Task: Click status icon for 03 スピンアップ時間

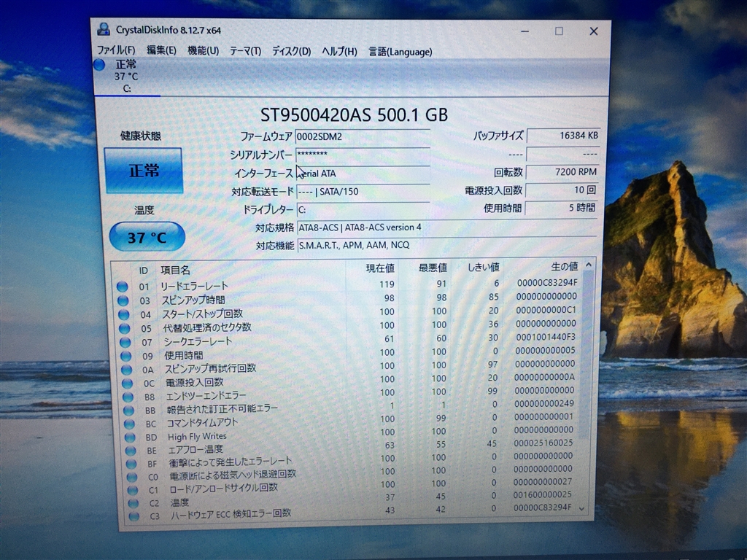Action: point(123,300)
